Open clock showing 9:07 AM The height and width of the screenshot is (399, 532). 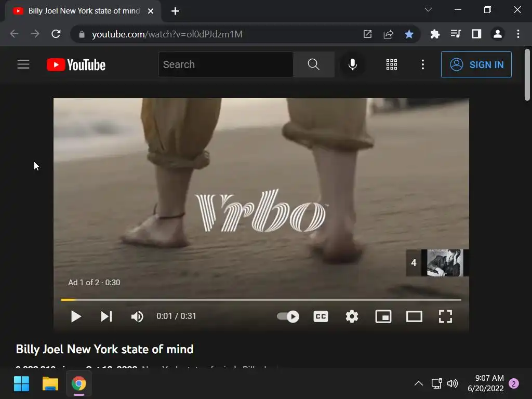click(x=486, y=383)
